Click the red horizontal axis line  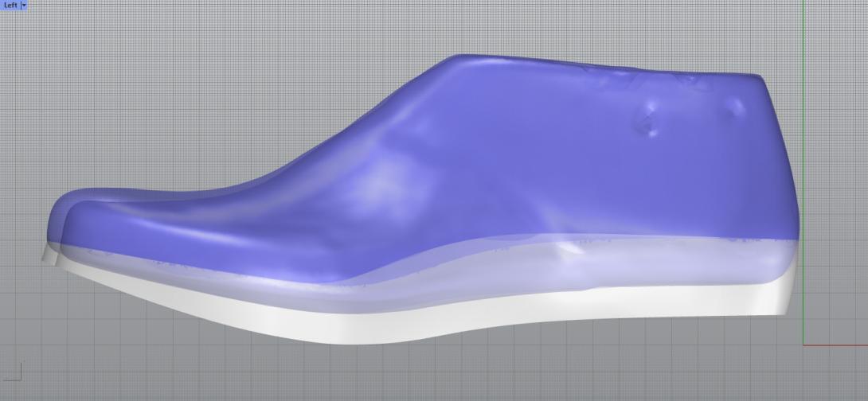tap(836, 345)
